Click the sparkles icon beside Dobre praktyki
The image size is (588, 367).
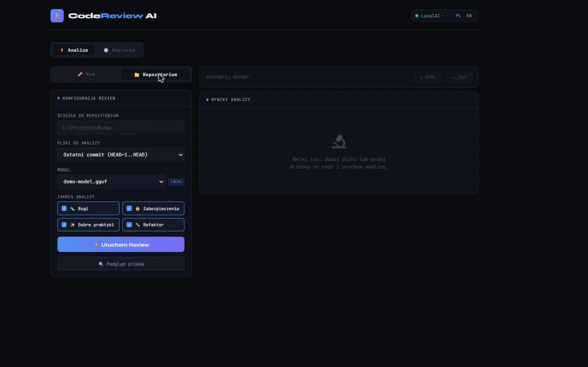72,225
